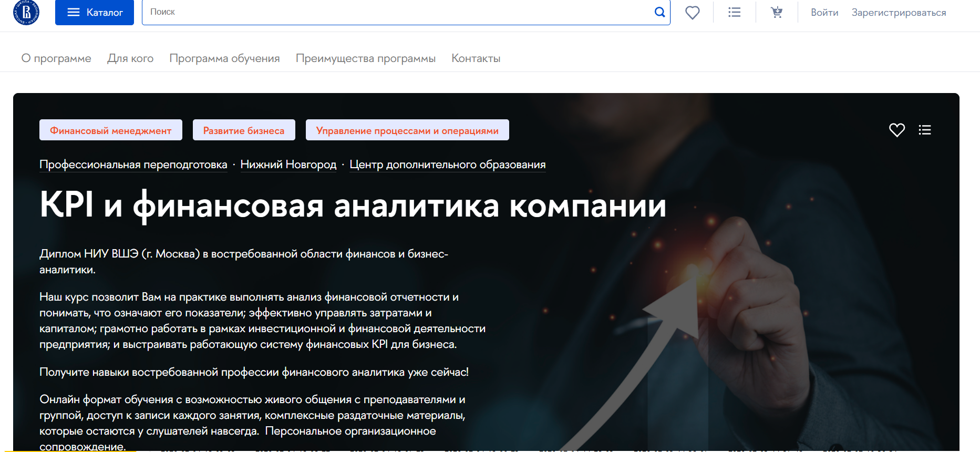Open the Каталог menu button

click(95, 12)
